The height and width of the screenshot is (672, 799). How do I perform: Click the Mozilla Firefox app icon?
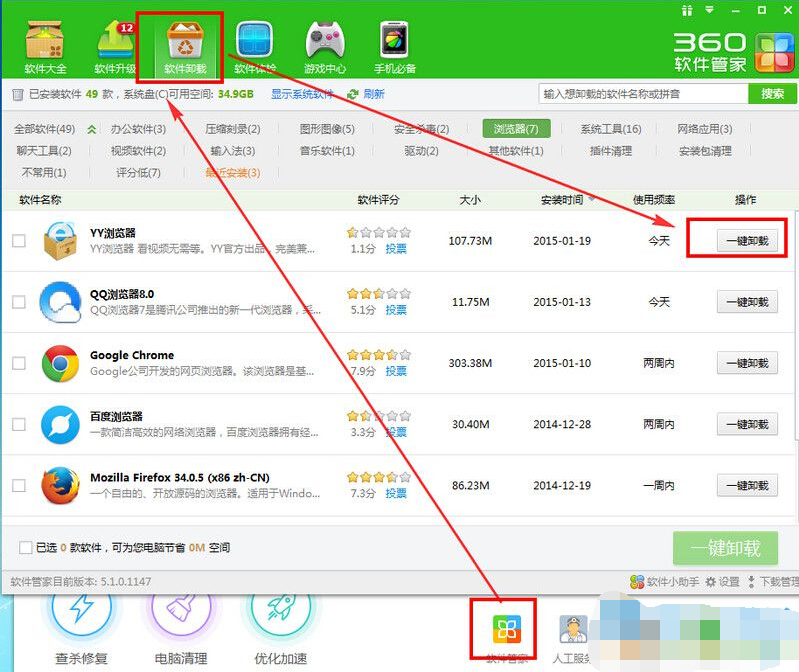point(60,485)
